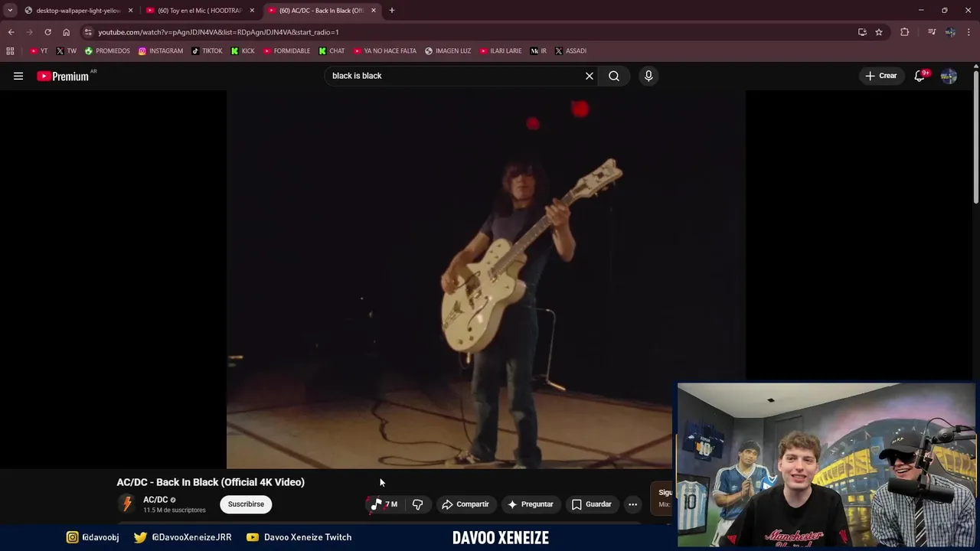Open the PROMIEDOS bookmark

tap(108, 51)
